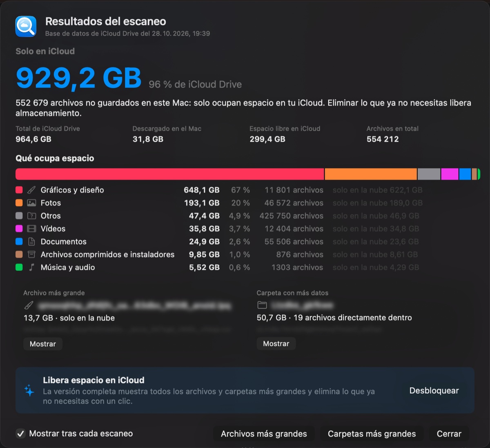Open Archivos más grandes list
Viewport: 490px width, 448px height.
pyautogui.click(x=264, y=434)
